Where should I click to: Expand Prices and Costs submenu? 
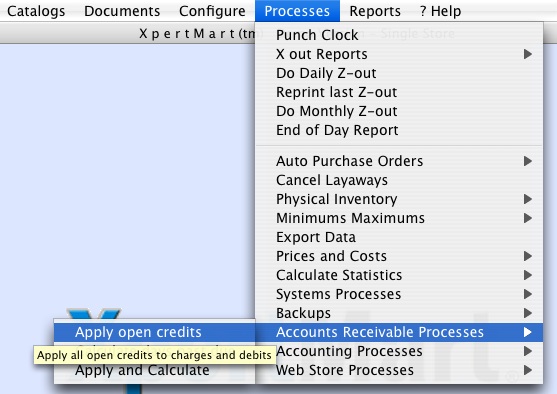399,256
